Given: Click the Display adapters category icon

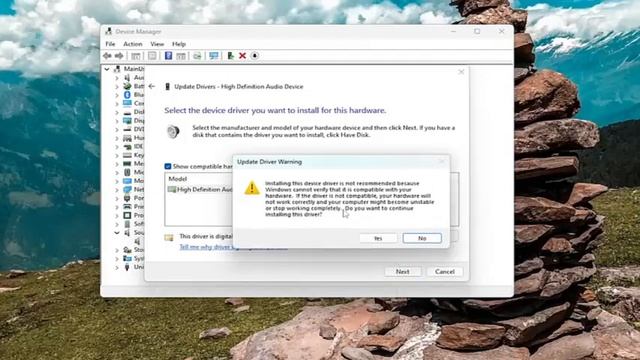Looking at the screenshot, I should [127, 121].
